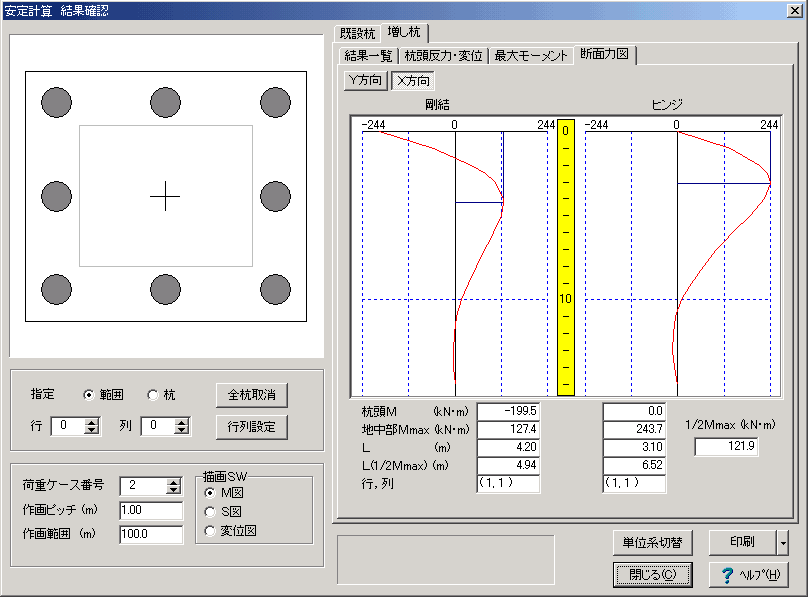
Task: Decrease the 荷重ケース番号 value
Action: point(174,490)
